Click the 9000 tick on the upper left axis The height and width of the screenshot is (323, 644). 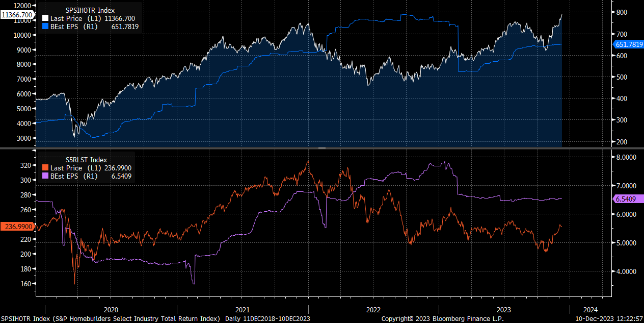point(25,50)
